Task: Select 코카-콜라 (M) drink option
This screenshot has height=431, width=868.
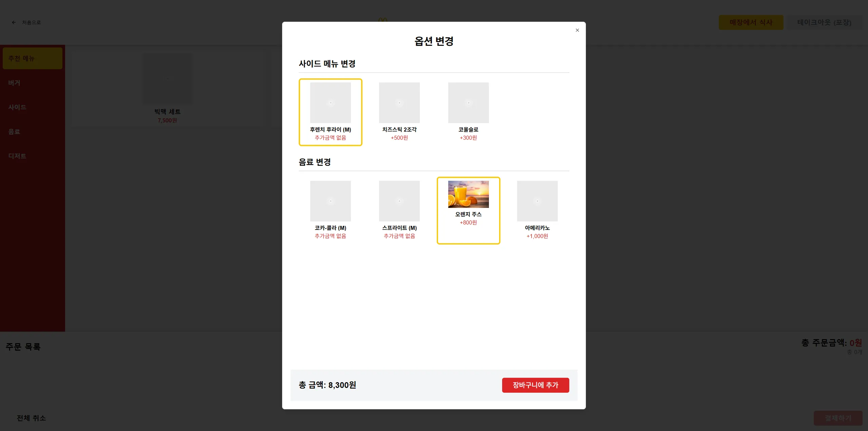Action: tap(330, 210)
